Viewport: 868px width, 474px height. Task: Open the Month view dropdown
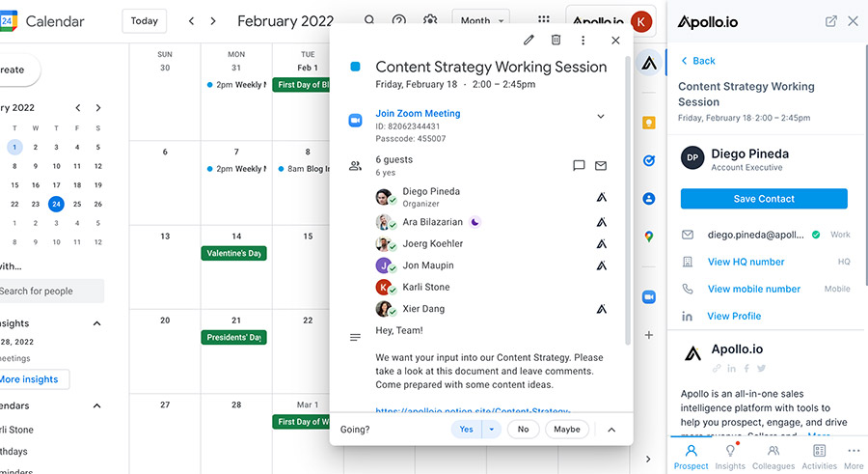pos(482,20)
